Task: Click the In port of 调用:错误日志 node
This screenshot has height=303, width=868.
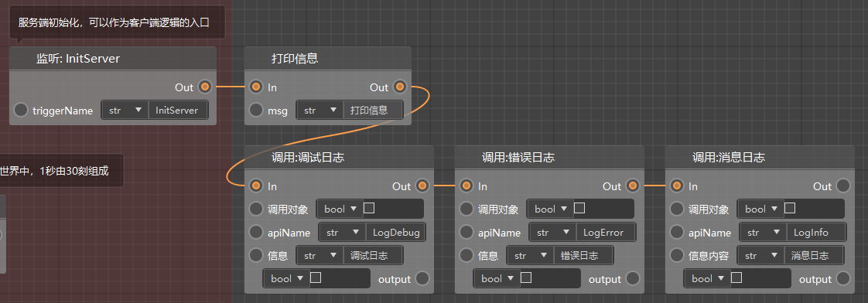Action: point(466,186)
